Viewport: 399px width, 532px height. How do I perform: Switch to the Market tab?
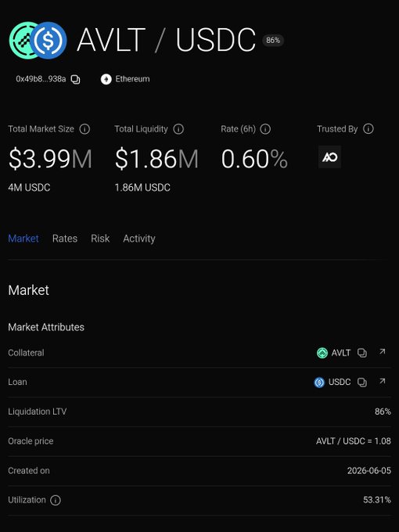(23, 239)
